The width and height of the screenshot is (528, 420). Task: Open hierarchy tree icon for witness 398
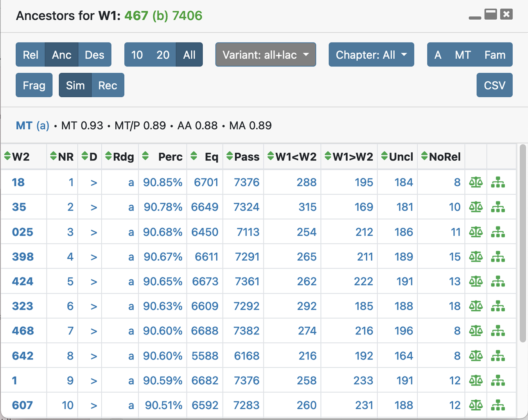[498, 257]
